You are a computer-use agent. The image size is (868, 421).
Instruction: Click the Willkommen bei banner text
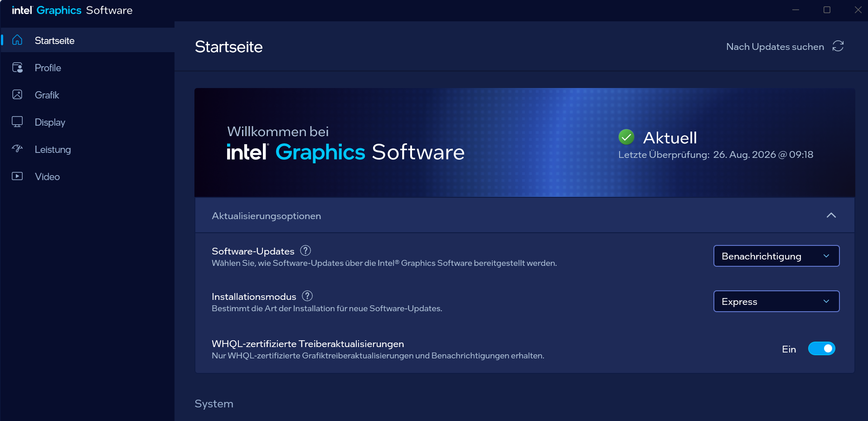click(x=278, y=132)
